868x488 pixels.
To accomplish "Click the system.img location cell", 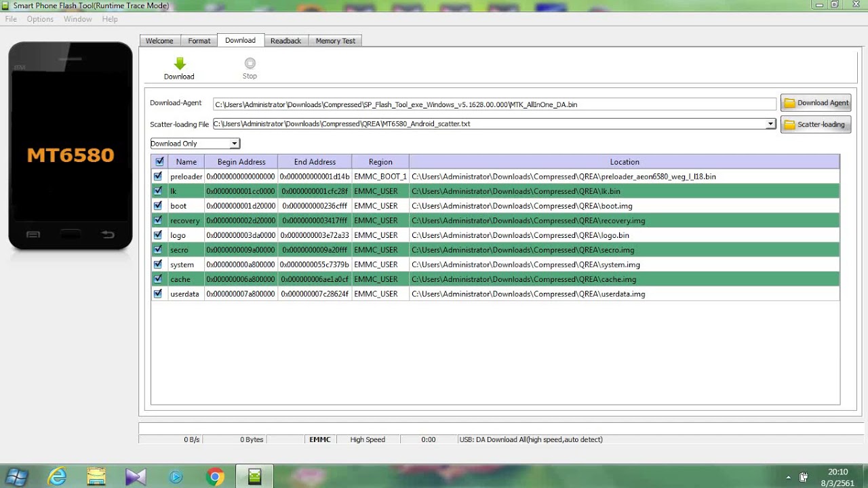I will [x=625, y=264].
